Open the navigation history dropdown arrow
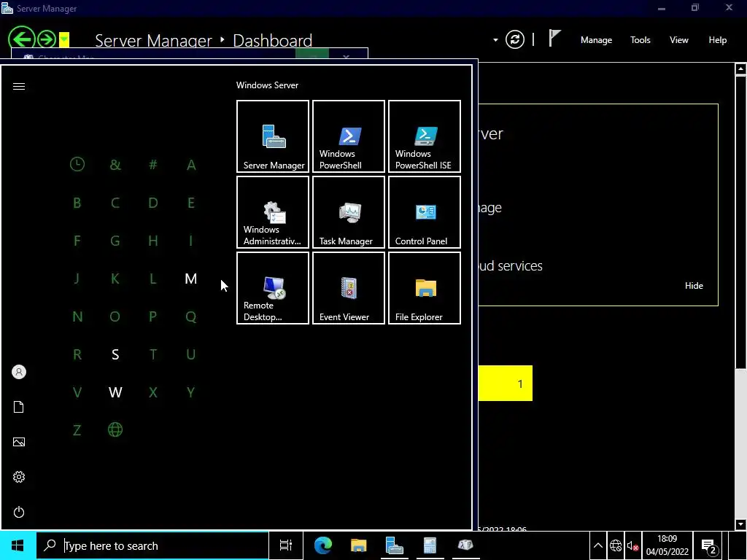This screenshot has width=747, height=560. pyautogui.click(x=64, y=39)
